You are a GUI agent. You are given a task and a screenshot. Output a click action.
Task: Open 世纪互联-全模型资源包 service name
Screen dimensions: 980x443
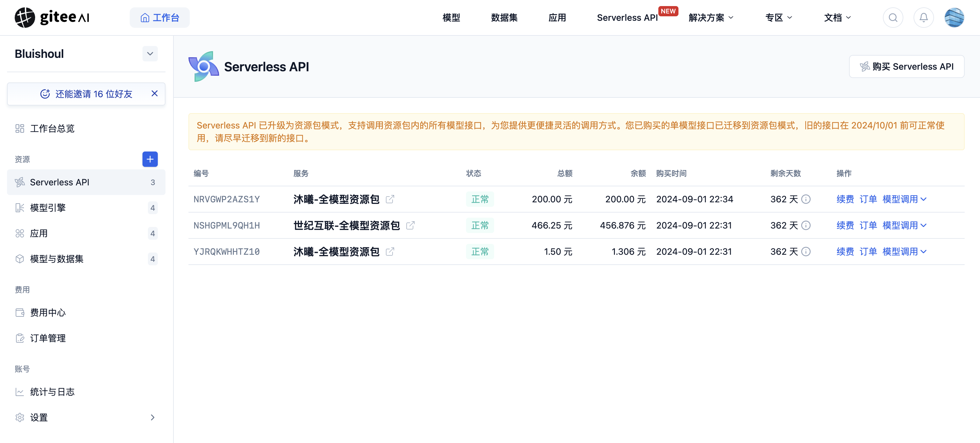[x=347, y=225]
